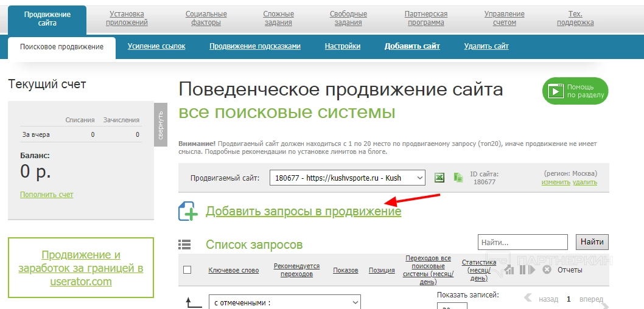Open the Социальные факторы tab

pyautogui.click(x=206, y=18)
